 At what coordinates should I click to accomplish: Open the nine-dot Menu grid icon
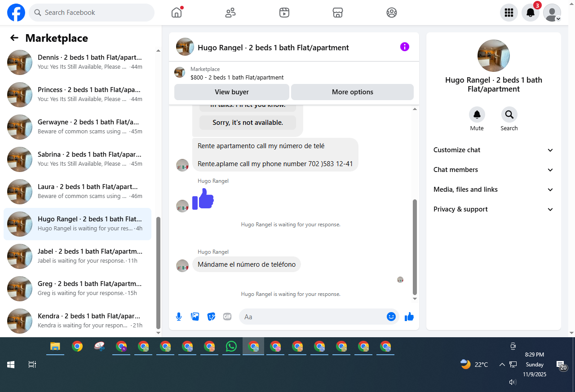(509, 13)
